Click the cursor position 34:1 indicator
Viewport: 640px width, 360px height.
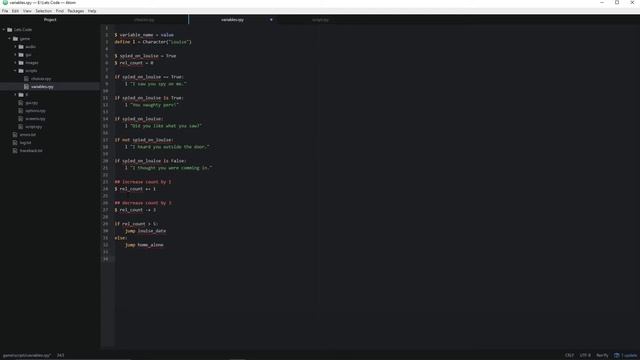[60, 356]
